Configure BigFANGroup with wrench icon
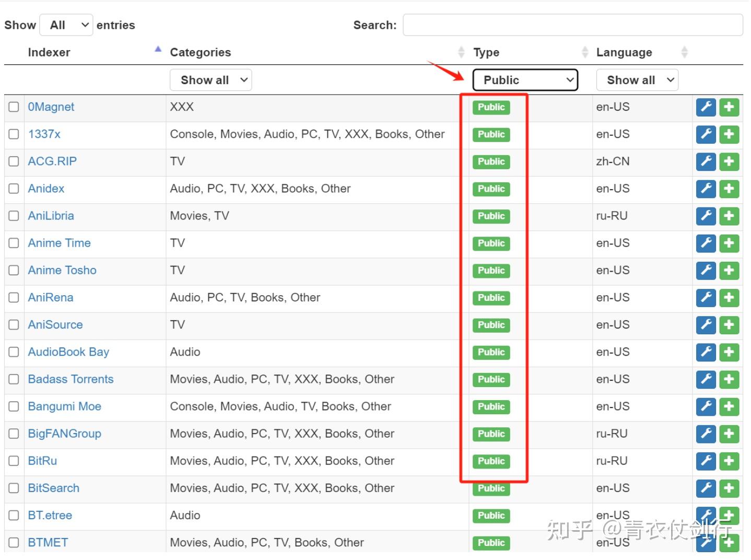The width and height of the screenshot is (751, 560). [x=706, y=434]
